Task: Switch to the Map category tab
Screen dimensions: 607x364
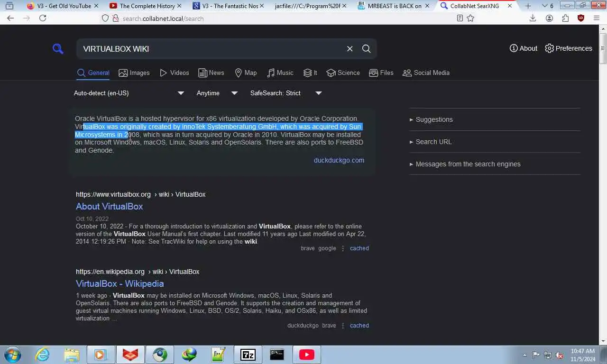Action: [x=246, y=73]
